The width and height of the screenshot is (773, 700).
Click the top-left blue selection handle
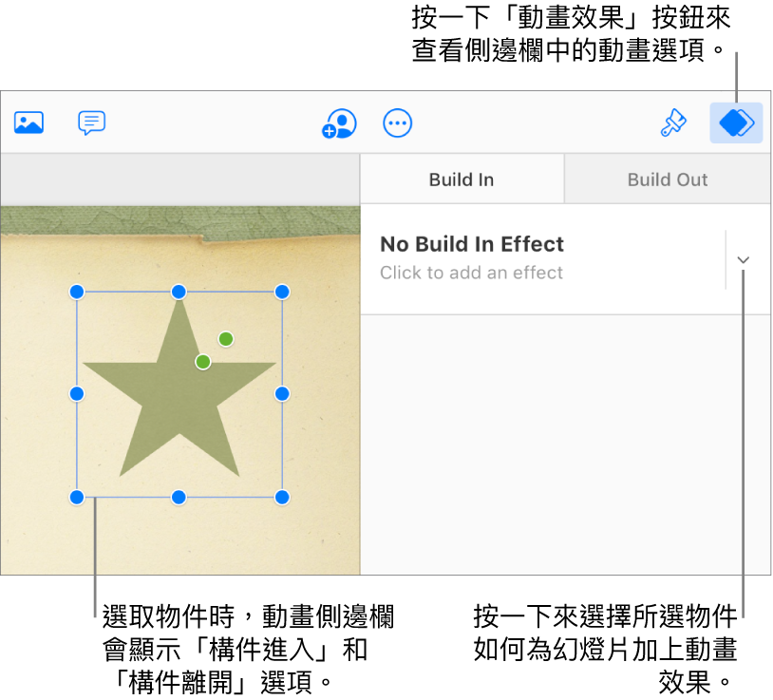pyautogui.click(x=77, y=292)
